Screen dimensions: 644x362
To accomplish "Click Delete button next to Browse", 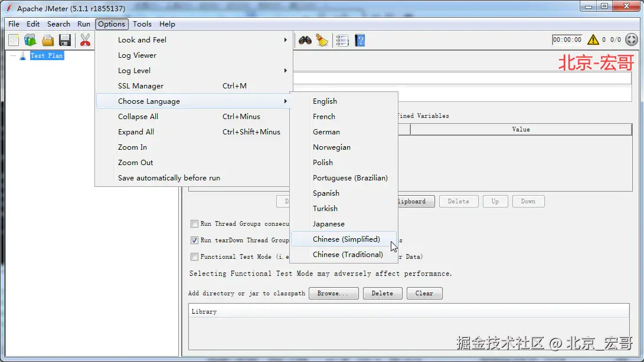I will (x=383, y=293).
